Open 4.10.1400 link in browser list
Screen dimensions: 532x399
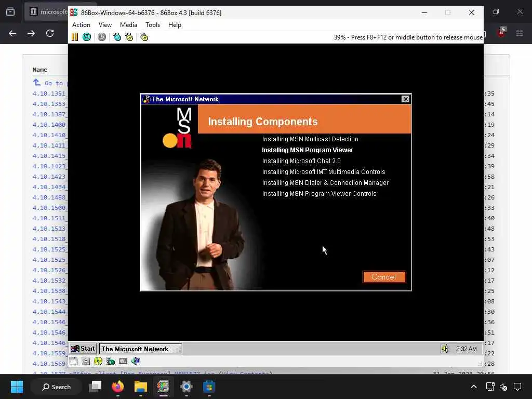click(x=50, y=125)
